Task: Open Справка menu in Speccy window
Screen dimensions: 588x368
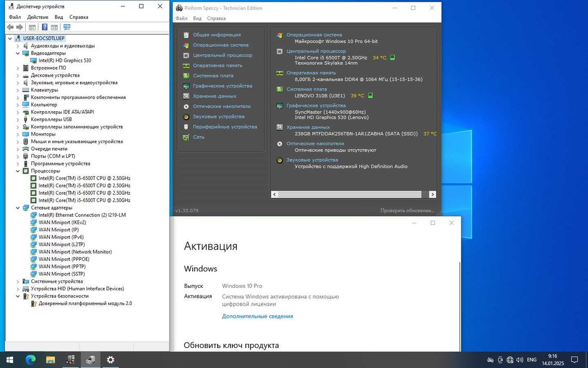Action: click(x=216, y=18)
